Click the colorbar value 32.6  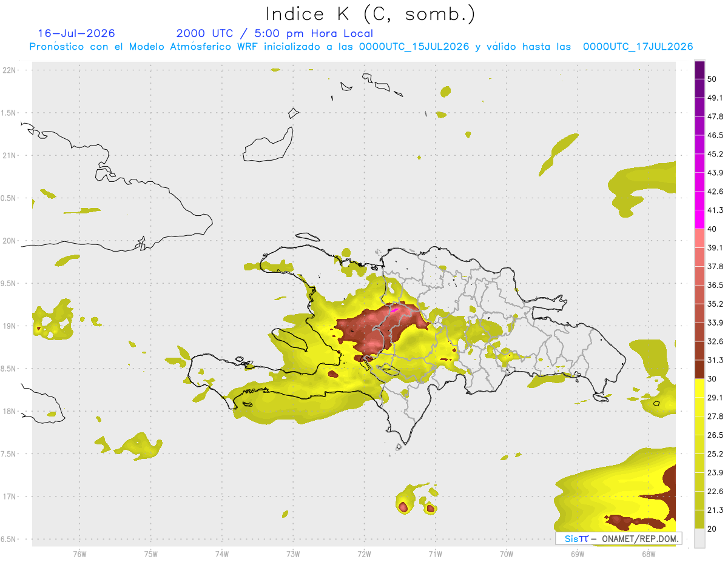[x=715, y=341]
